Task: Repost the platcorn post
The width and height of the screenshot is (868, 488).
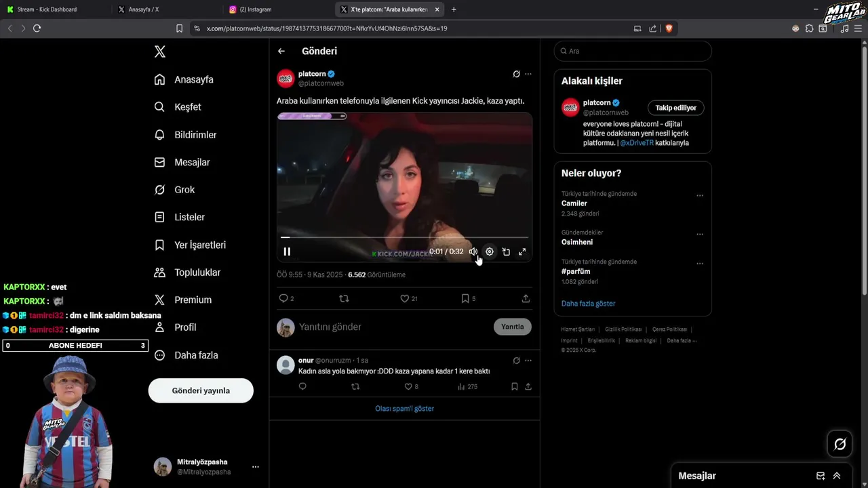Action: click(344, 298)
